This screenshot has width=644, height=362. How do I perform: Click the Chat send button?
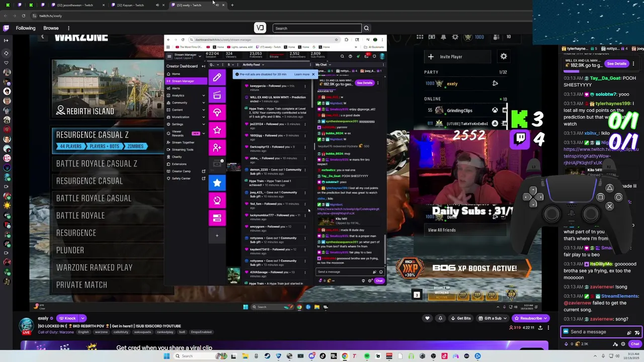point(635,344)
